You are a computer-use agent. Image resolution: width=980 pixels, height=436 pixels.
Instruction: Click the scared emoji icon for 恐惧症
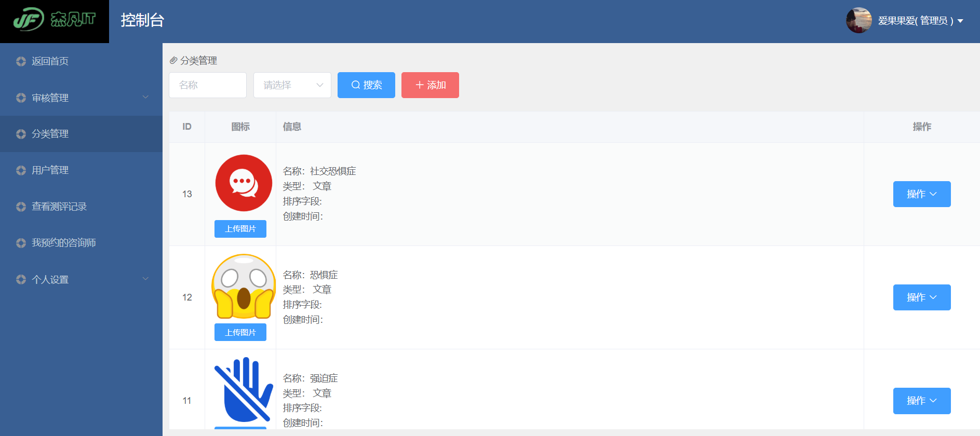244,286
